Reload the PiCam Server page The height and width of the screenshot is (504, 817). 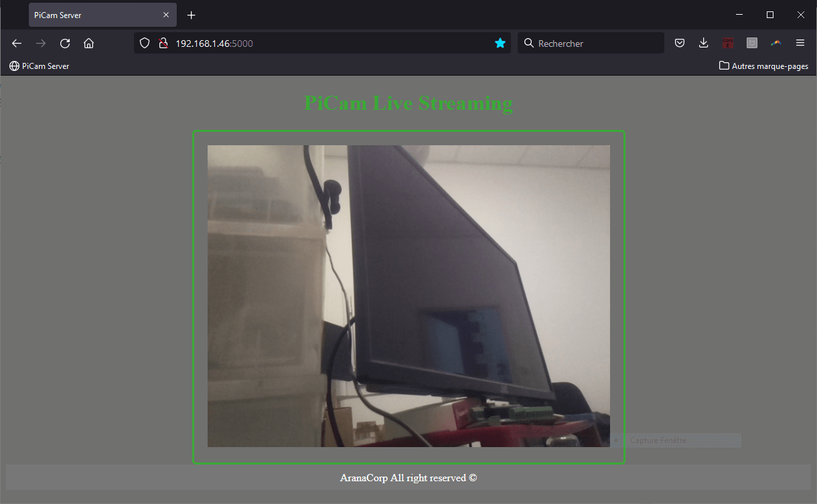[x=64, y=43]
